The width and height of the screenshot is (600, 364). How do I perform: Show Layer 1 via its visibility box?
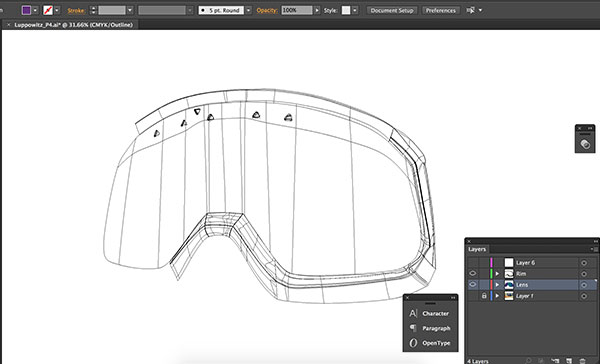tap(473, 296)
